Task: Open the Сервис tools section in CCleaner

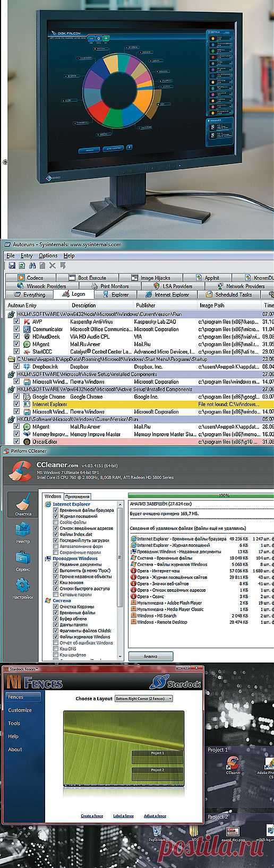Action: point(22,561)
